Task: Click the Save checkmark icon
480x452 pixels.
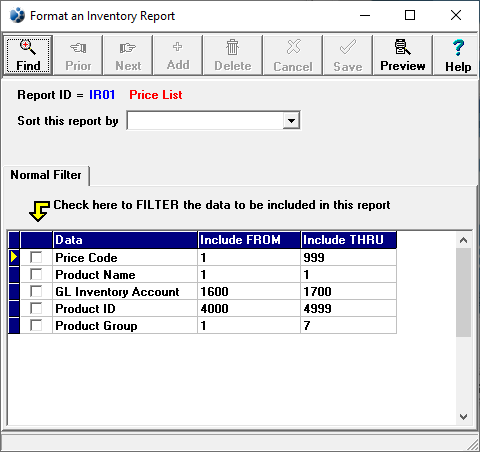Action: click(x=348, y=47)
